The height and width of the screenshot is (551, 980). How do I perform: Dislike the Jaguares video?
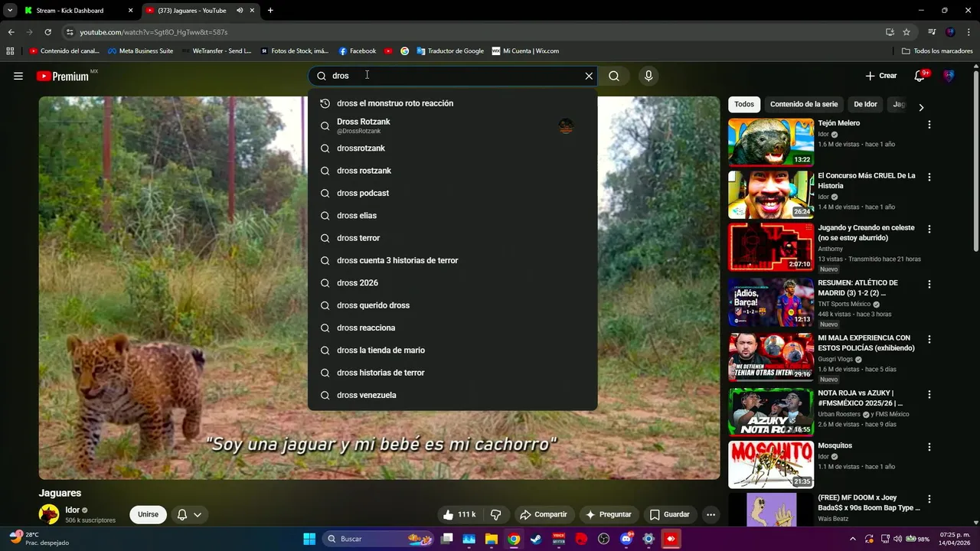click(x=496, y=515)
